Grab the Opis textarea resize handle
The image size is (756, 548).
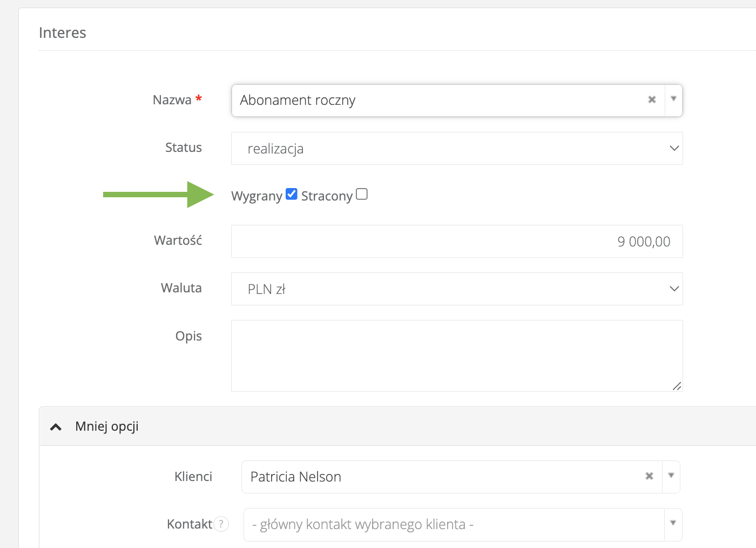(677, 386)
